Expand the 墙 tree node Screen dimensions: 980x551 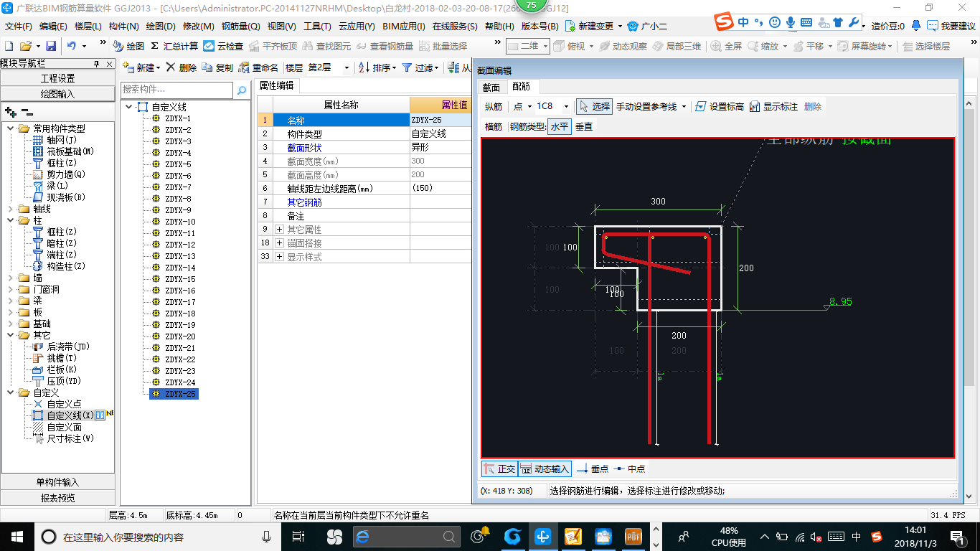click(x=11, y=278)
